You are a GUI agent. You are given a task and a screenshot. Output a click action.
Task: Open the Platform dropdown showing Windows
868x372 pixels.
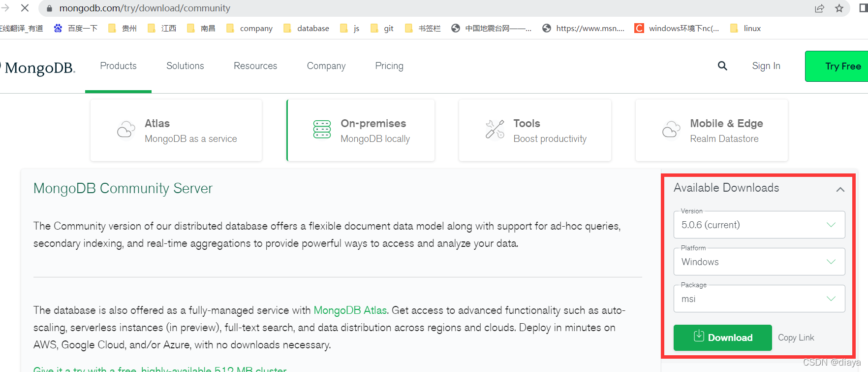759,262
